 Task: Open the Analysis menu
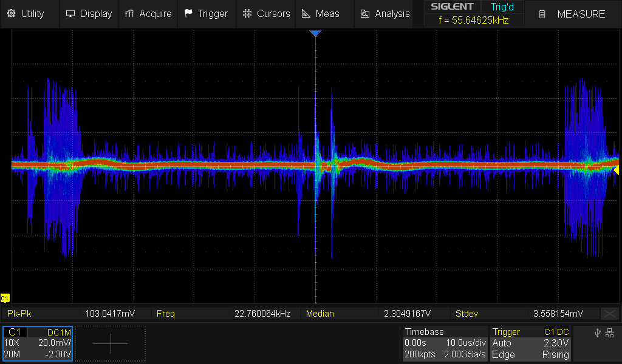[x=385, y=13]
